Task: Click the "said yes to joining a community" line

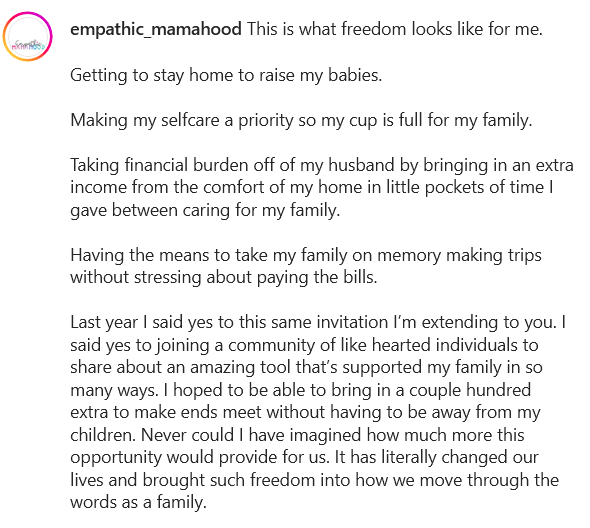Action: coord(304,345)
